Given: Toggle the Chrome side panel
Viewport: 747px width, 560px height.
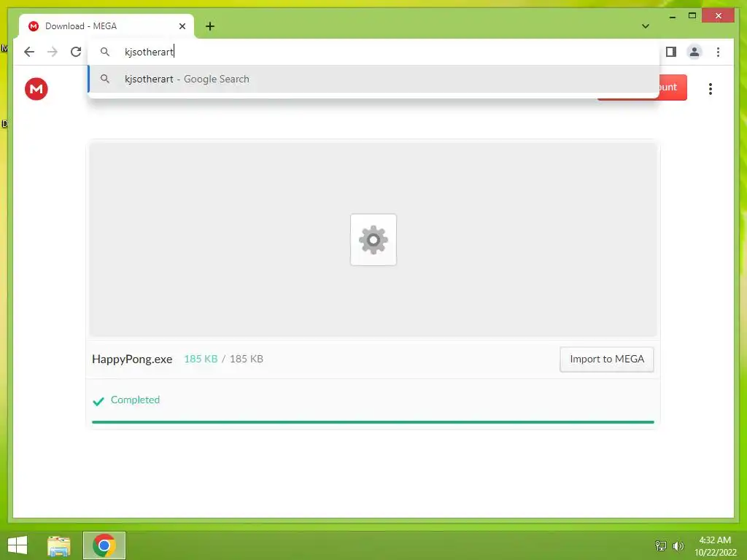Looking at the screenshot, I should [671, 52].
